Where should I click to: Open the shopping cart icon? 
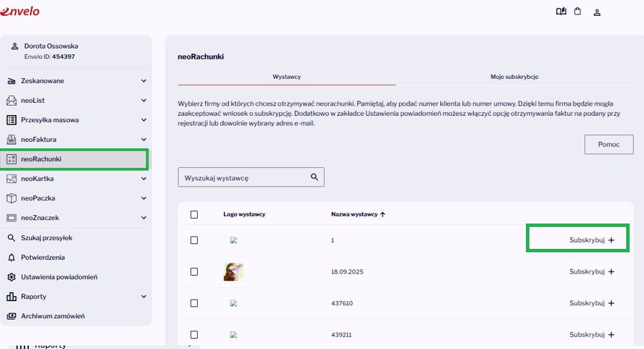click(x=577, y=11)
